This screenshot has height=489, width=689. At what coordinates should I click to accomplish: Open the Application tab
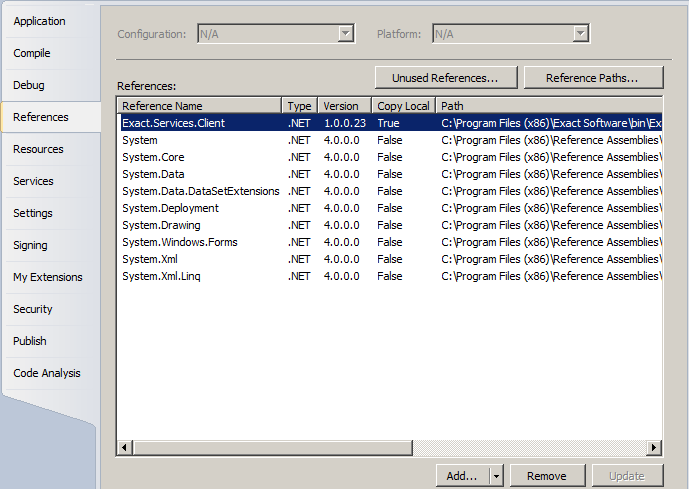[40, 21]
